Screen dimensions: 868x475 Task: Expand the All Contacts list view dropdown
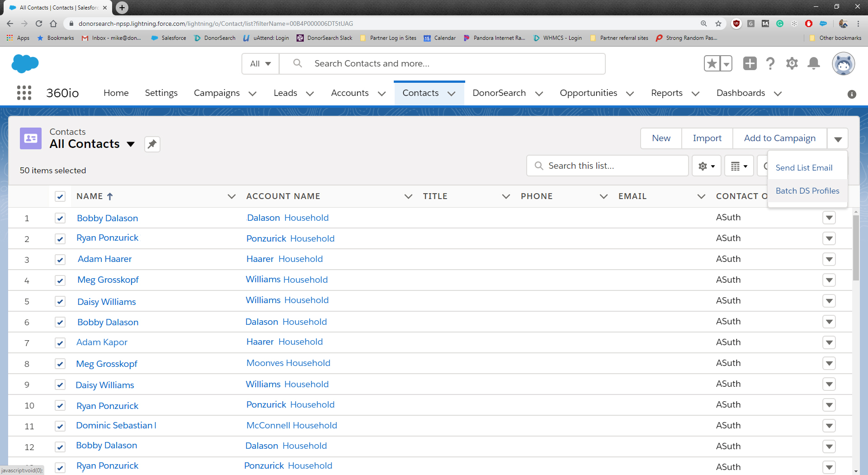pos(131,144)
